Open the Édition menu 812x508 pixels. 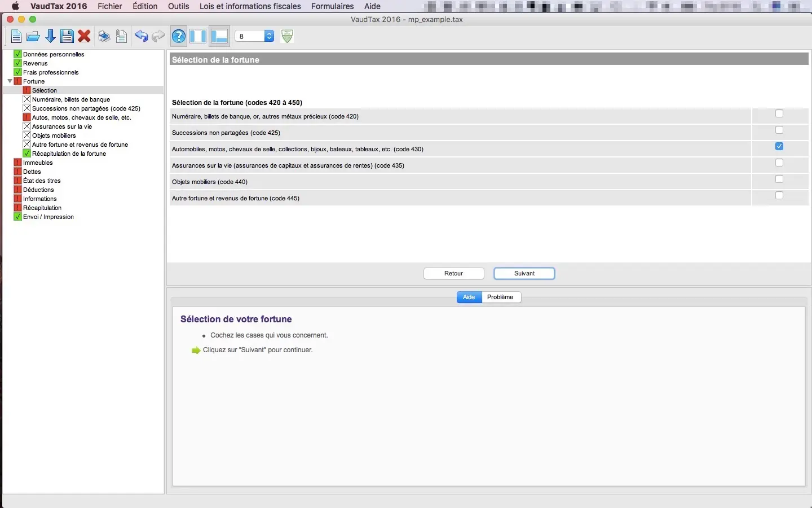(145, 6)
